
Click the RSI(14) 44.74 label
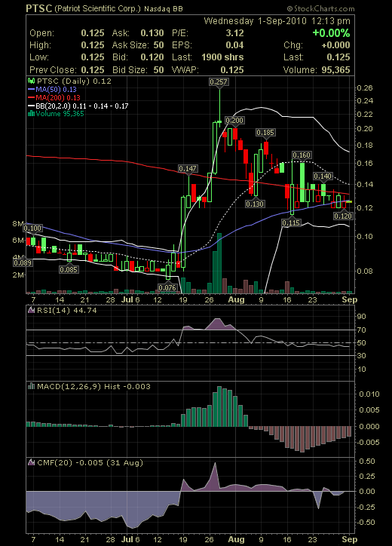click(67, 310)
